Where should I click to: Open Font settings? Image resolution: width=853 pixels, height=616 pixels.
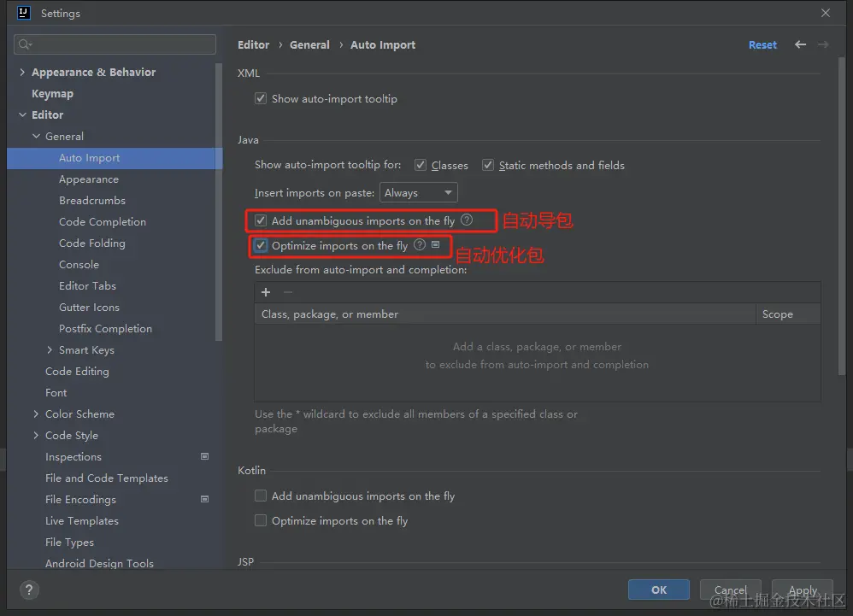pos(56,392)
